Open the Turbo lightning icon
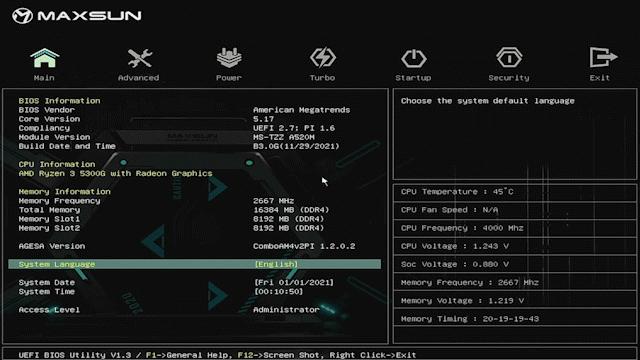The width and height of the screenshot is (640, 360). pyautogui.click(x=322, y=58)
